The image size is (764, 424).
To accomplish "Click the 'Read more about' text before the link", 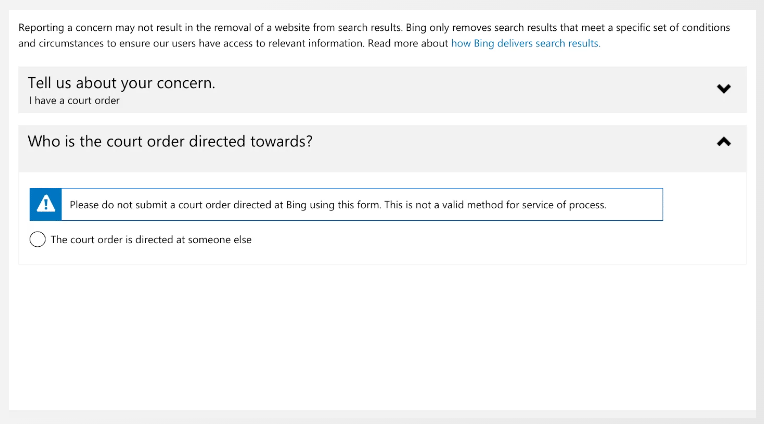I will (408, 43).
